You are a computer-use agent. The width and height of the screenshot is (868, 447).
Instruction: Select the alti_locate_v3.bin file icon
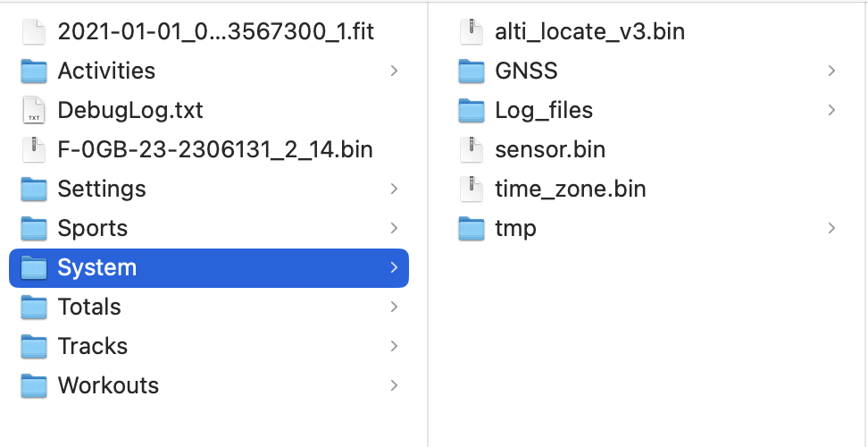click(x=472, y=31)
